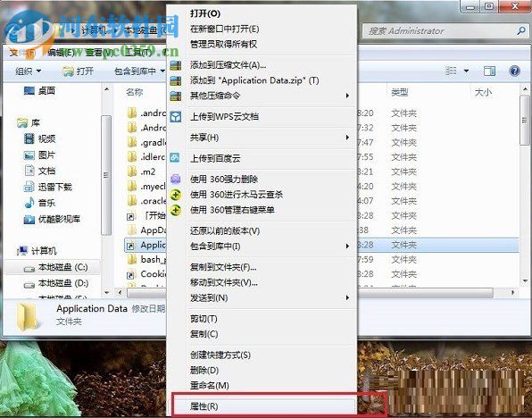
Task: Click the WPS cloud upload icon
Action: coord(176,117)
